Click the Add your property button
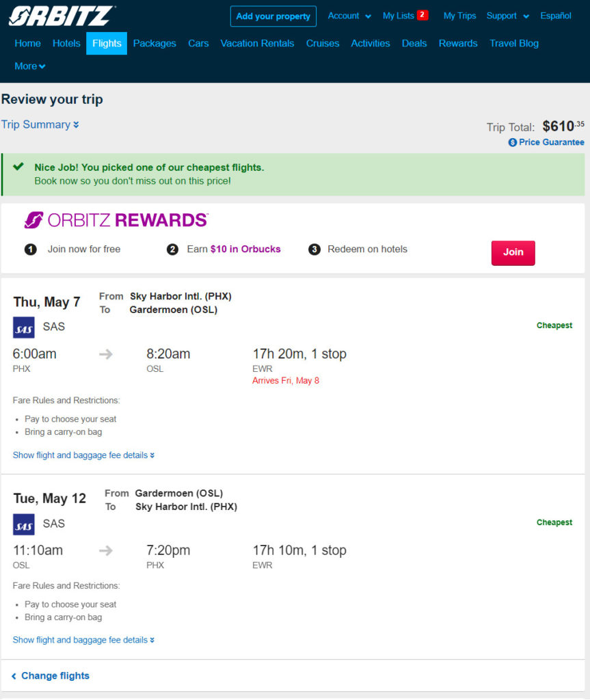Viewport: 590px width, 700px height. 273,16
